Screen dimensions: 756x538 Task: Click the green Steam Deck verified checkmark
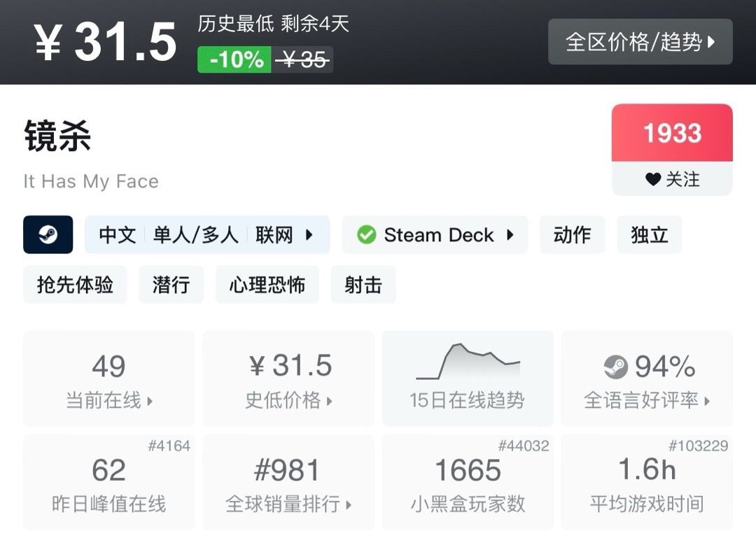(366, 235)
